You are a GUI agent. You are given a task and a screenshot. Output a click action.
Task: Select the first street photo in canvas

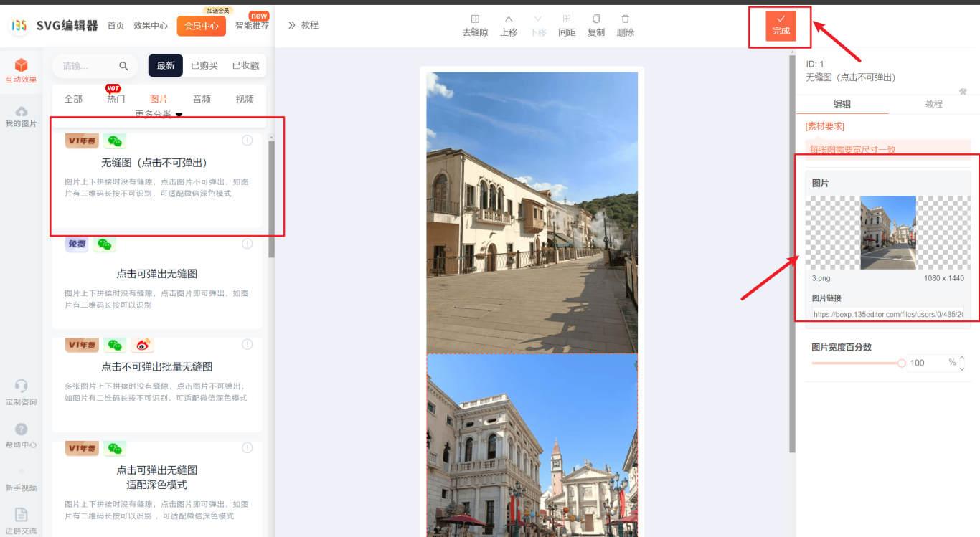532,212
